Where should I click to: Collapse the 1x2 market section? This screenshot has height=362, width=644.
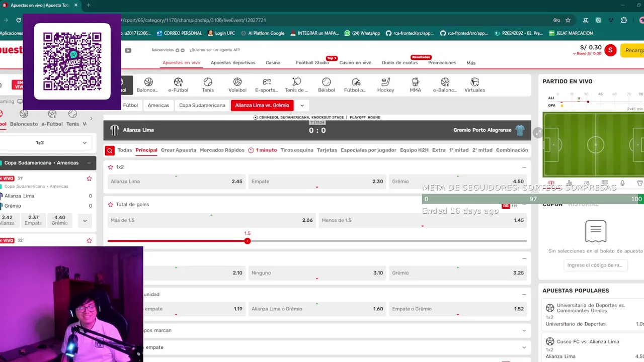point(524,167)
